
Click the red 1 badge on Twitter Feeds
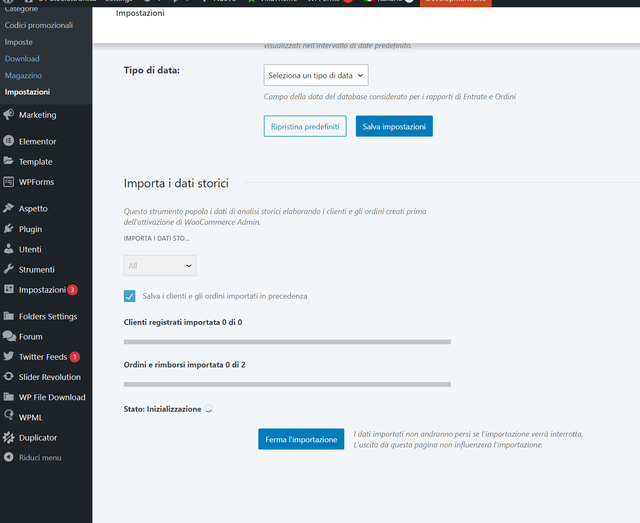75,357
